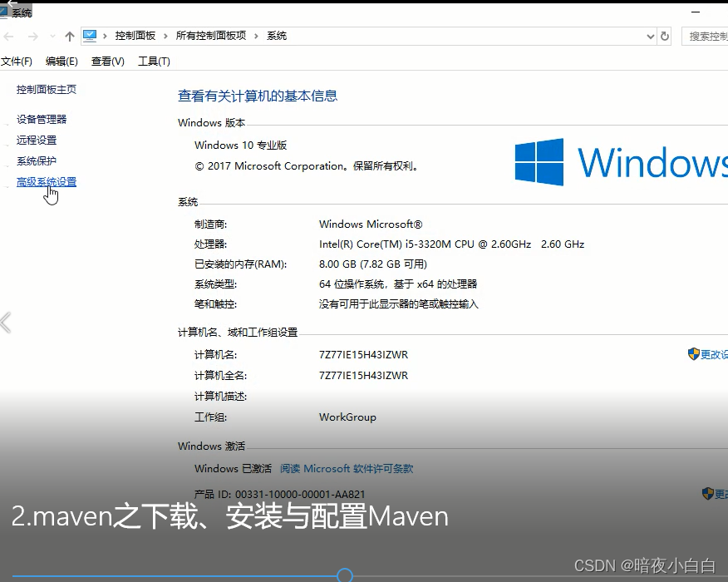Open 系统保护 link
The image size is (728, 582).
click(x=37, y=161)
